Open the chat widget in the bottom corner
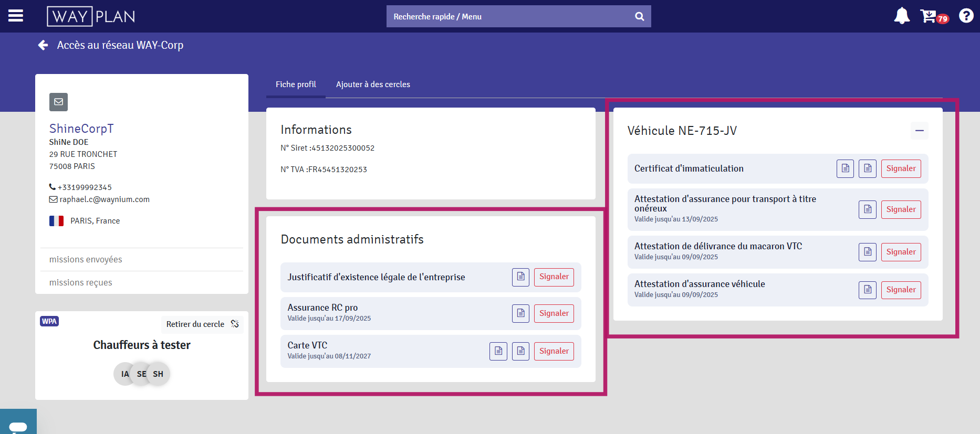The height and width of the screenshot is (434, 980). (18, 424)
